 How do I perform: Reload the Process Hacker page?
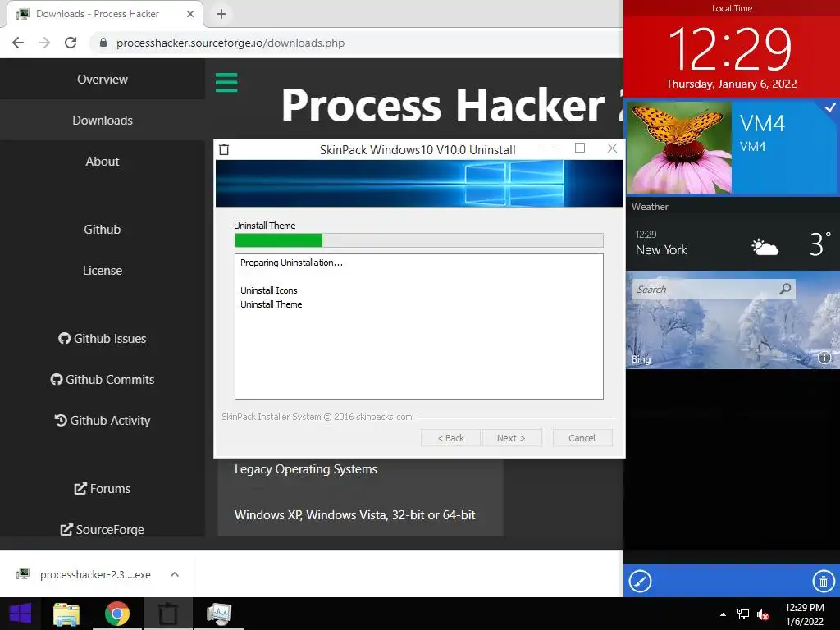[x=71, y=43]
